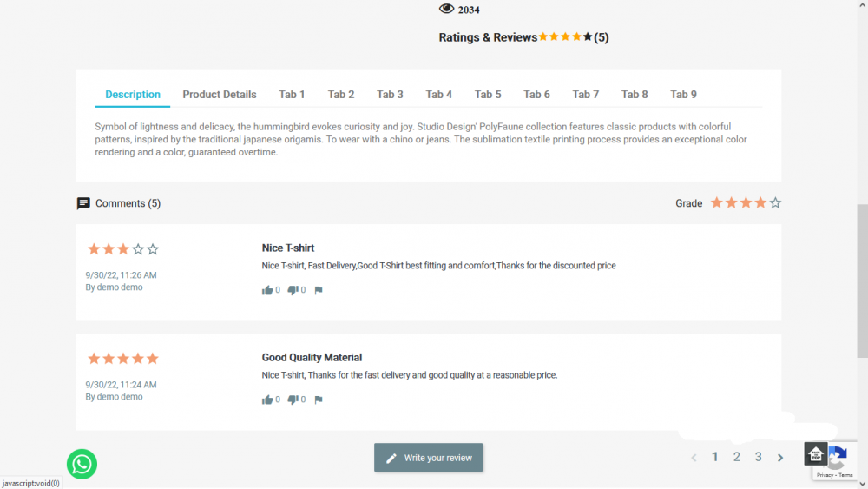Image resolution: width=868 pixels, height=489 pixels.
Task: Click the product description paragraph
Action: tap(421, 139)
